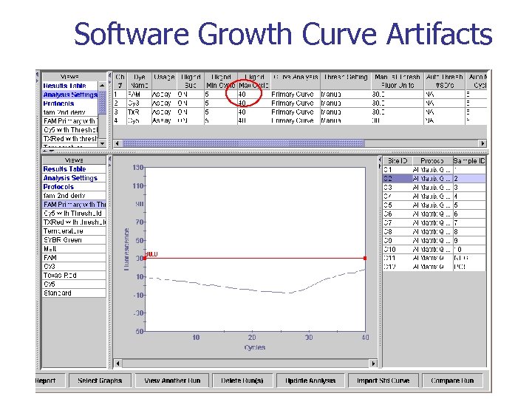
Task: Select the last site row in the list
Action: (x=434, y=267)
